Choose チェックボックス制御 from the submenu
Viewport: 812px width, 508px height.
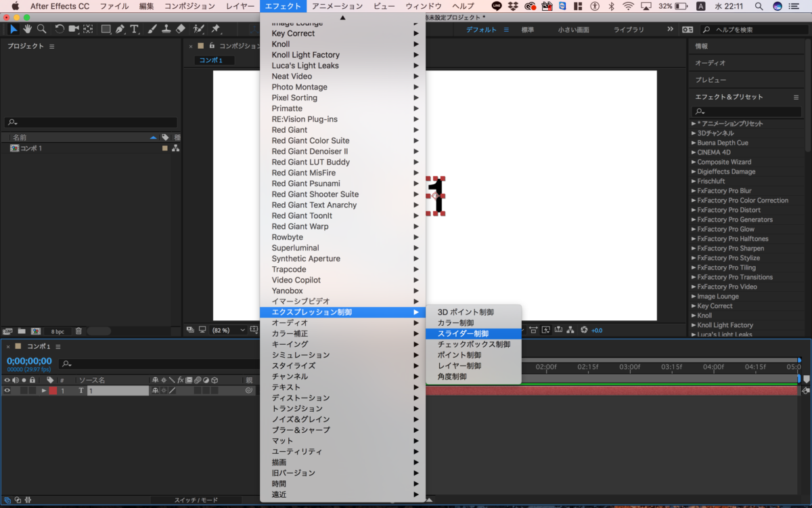pos(474,345)
